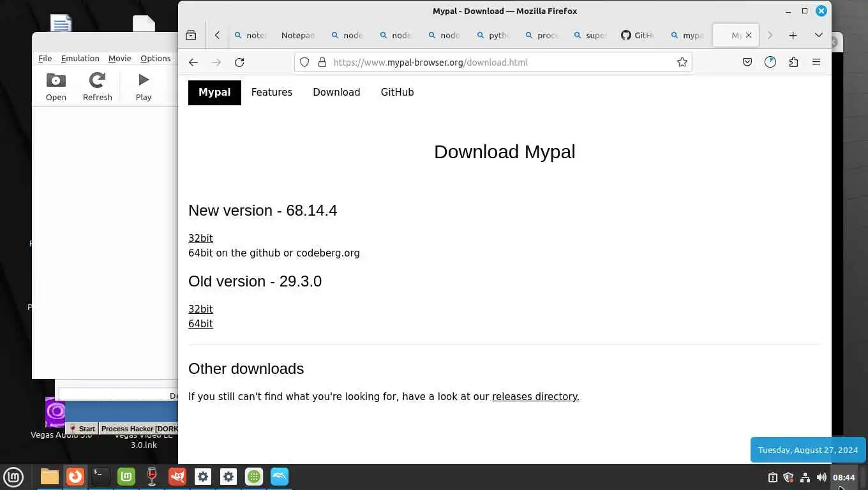Switch to the 'pyth' search tab
The height and width of the screenshot is (490, 868).
pos(492,36)
